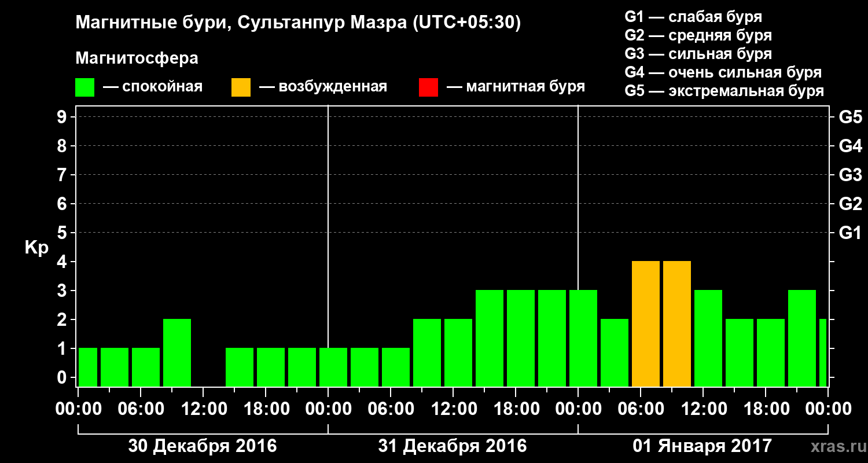Click the G1 tick label on right axis
Screen dimensions: 868x463
(851, 233)
